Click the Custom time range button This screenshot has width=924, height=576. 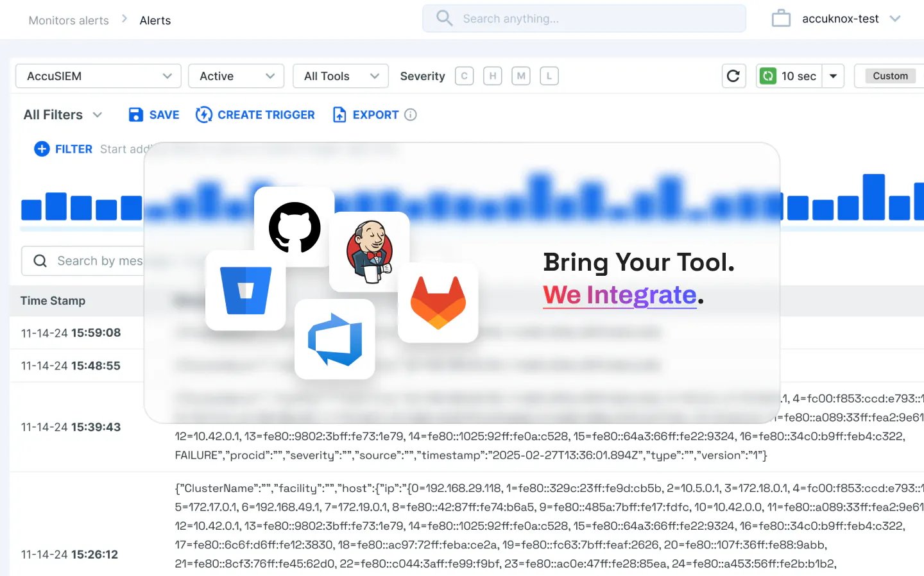(x=890, y=76)
